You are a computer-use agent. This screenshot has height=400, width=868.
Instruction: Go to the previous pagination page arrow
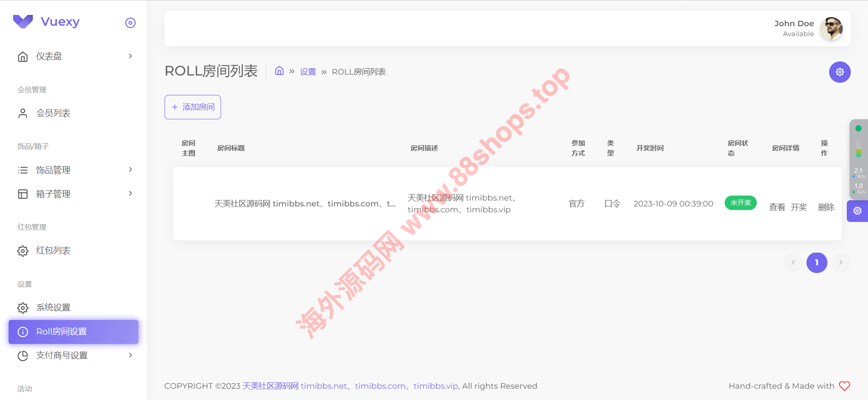tap(793, 263)
